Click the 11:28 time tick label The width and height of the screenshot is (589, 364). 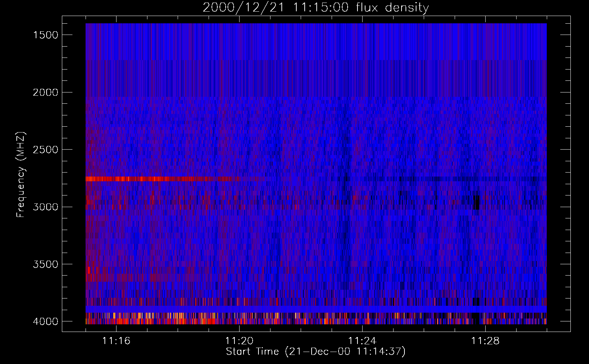pyautogui.click(x=485, y=341)
